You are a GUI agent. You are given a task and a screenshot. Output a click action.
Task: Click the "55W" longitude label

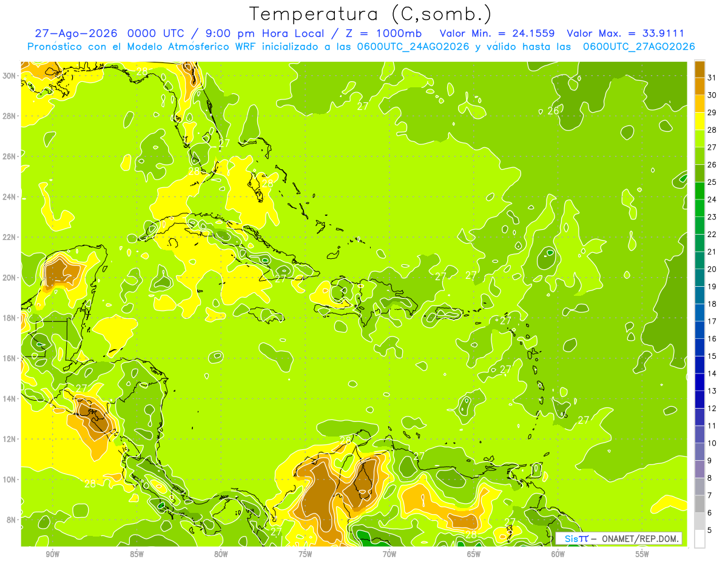[642, 554]
